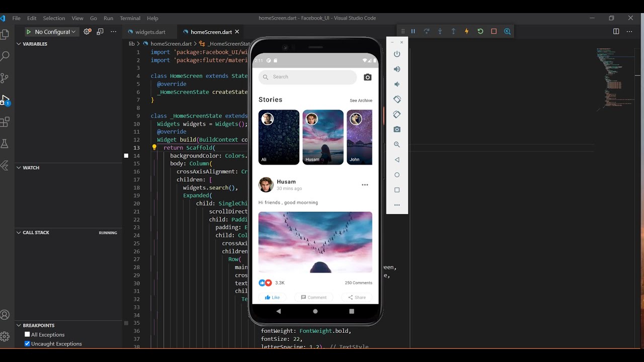644x362 pixels.
Task: Open the Debug Console icon
Action: point(100,31)
